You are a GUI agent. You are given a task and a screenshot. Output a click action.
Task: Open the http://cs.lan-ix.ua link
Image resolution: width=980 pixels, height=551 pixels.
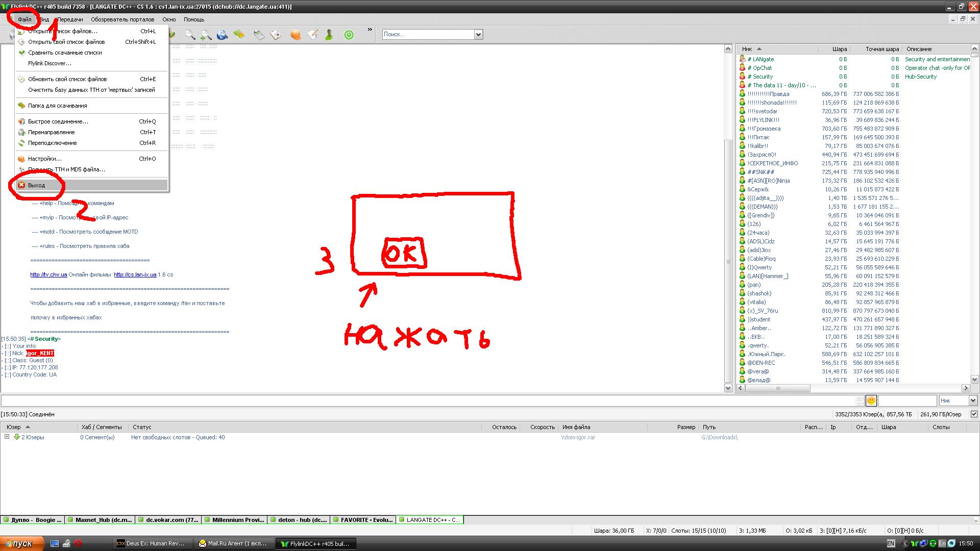135,274
